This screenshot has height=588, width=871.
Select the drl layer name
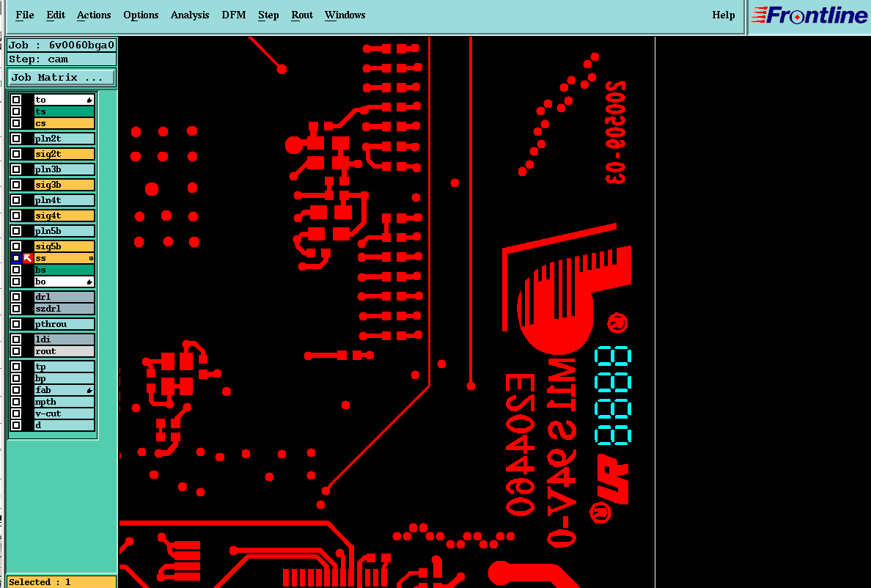tap(64, 297)
